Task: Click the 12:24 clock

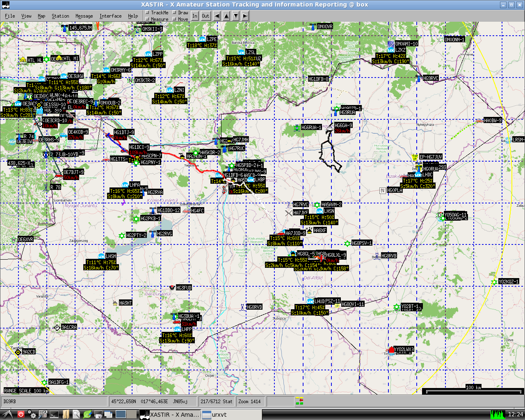Action: [x=515, y=414]
